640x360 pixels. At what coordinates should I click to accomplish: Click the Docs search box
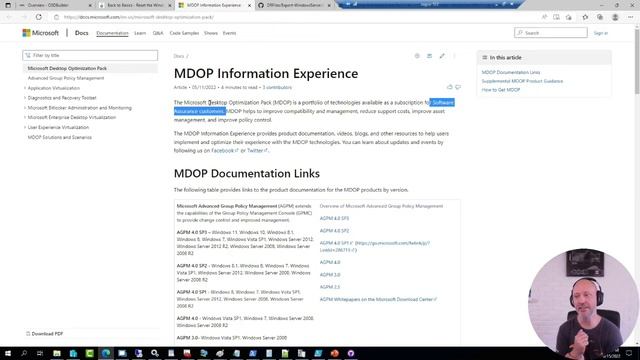pyautogui.click(x=551, y=33)
